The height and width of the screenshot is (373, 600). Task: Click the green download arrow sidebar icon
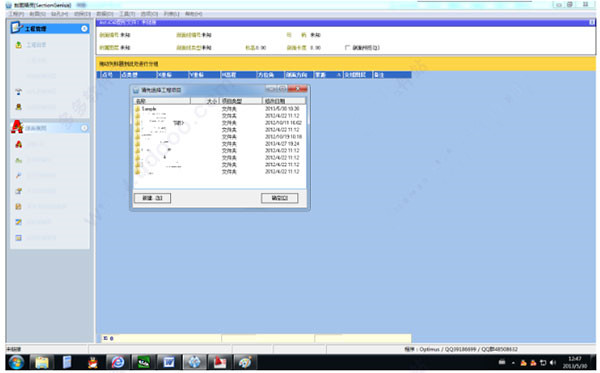click(x=18, y=45)
